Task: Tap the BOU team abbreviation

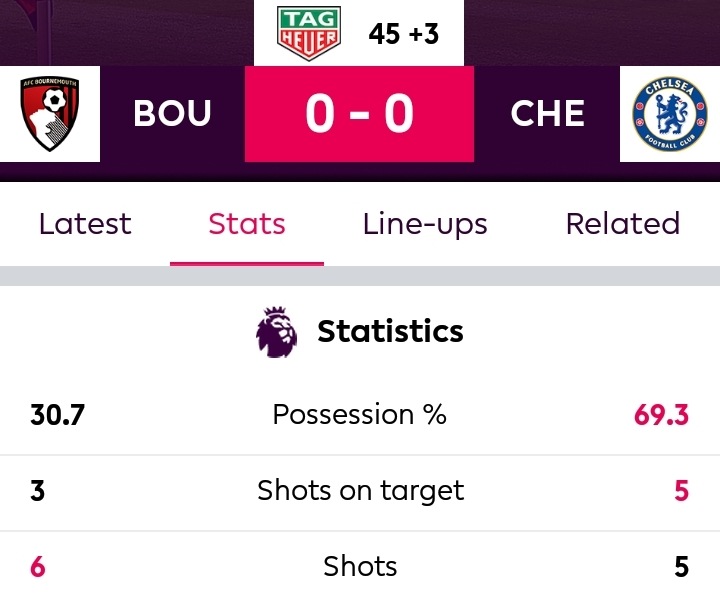Action: coord(172,113)
